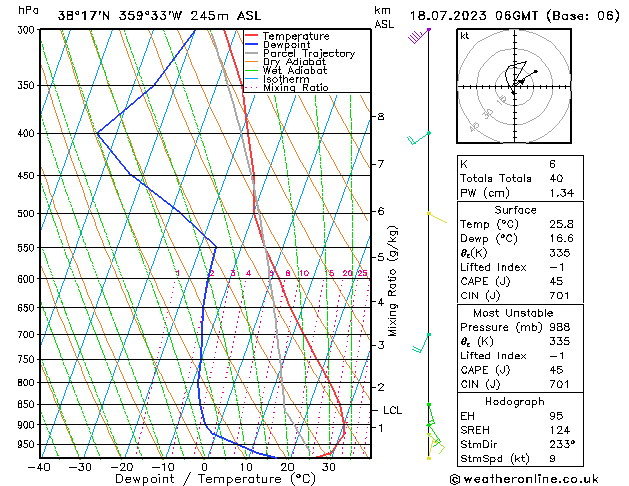The image size is (629, 486).
Task: Click the 'Parcel Trajectory' legend label
Action: point(309,53)
